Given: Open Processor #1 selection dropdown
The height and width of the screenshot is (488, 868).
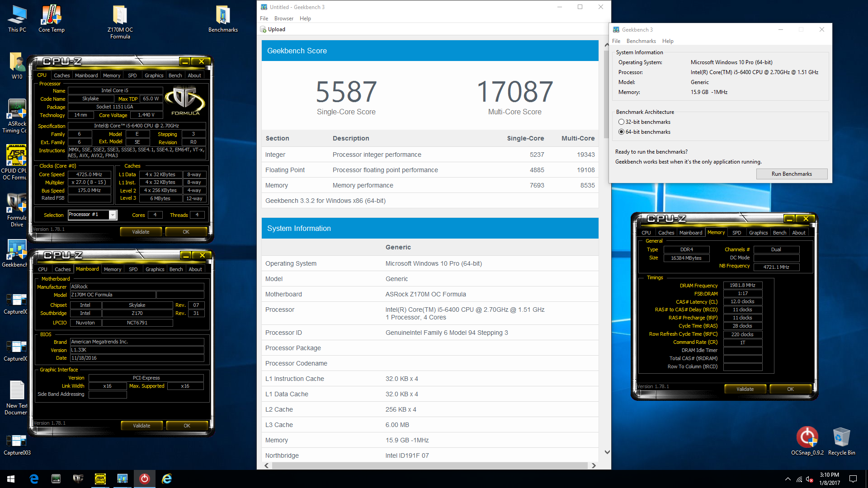Looking at the screenshot, I should click(x=92, y=215).
